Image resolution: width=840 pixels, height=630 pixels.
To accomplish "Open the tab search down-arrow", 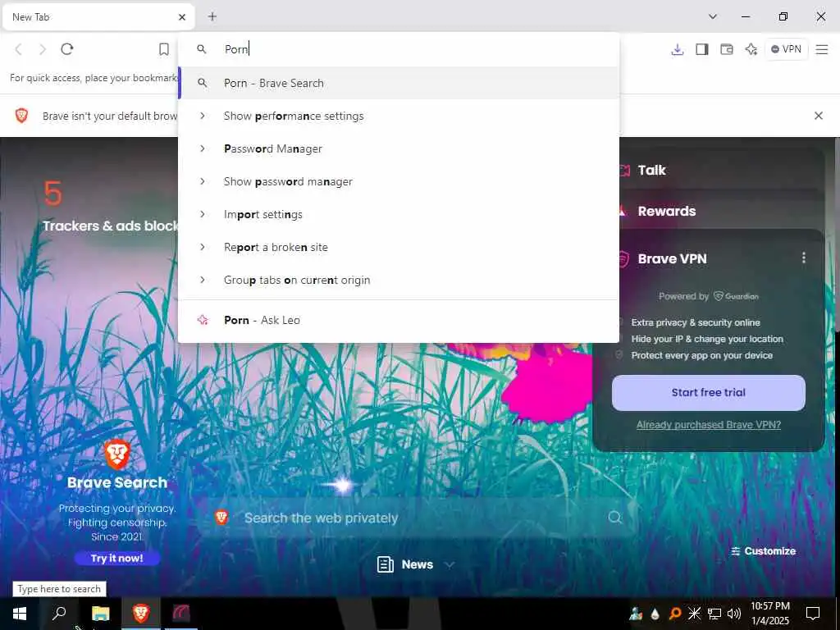I will 713,16.
